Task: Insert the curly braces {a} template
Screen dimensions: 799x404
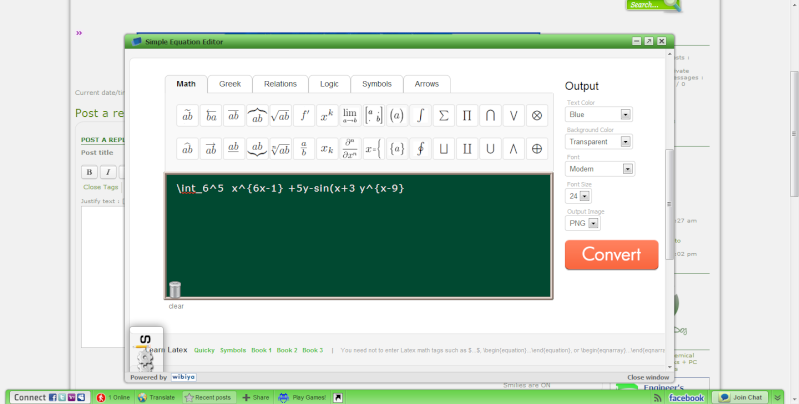Action: [x=397, y=149]
